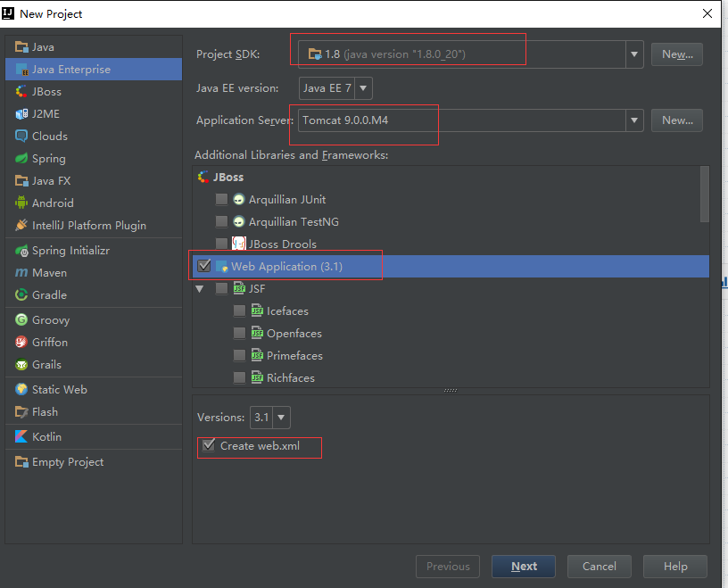Click the Kotlin icon
This screenshot has width=728, height=588.
(21, 436)
